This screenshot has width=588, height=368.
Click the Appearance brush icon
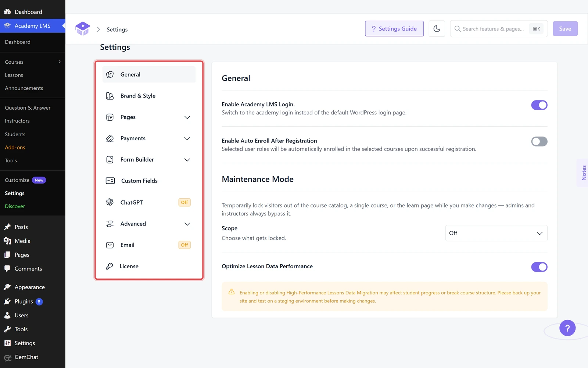7,287
